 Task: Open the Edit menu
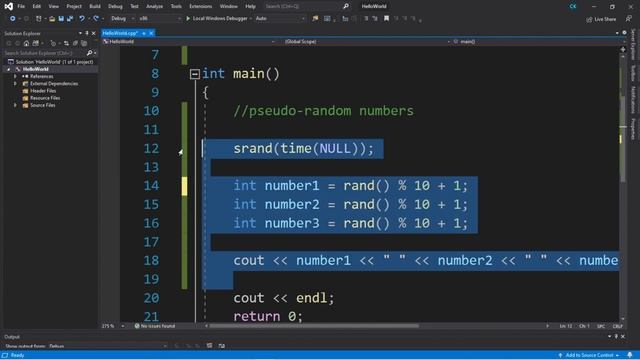point(37,7)
